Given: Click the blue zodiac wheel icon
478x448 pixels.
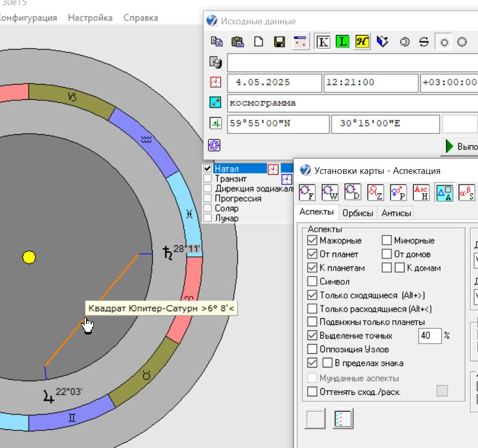Looking at the screenshot, I should click(x=214, y=145).
